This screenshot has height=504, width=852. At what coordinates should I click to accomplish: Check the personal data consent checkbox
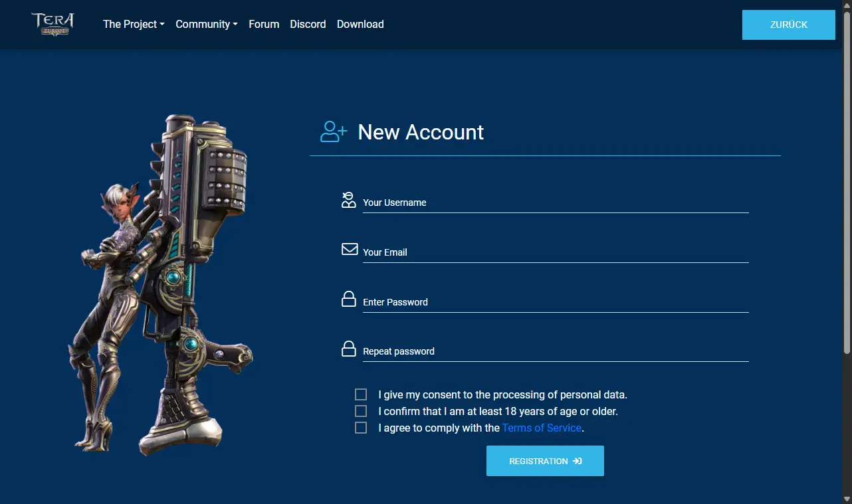click(x=361, y=394)
